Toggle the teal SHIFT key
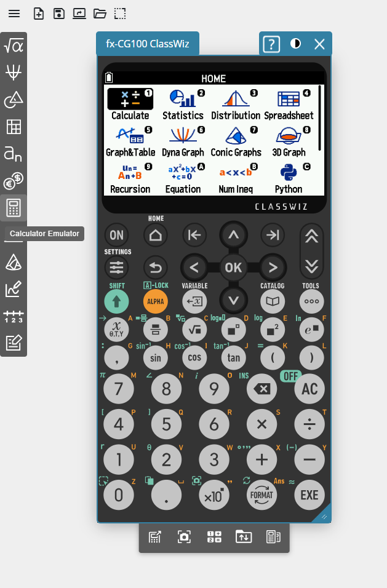Viewport: 387px width, 588px height. [x=117, y=301]
